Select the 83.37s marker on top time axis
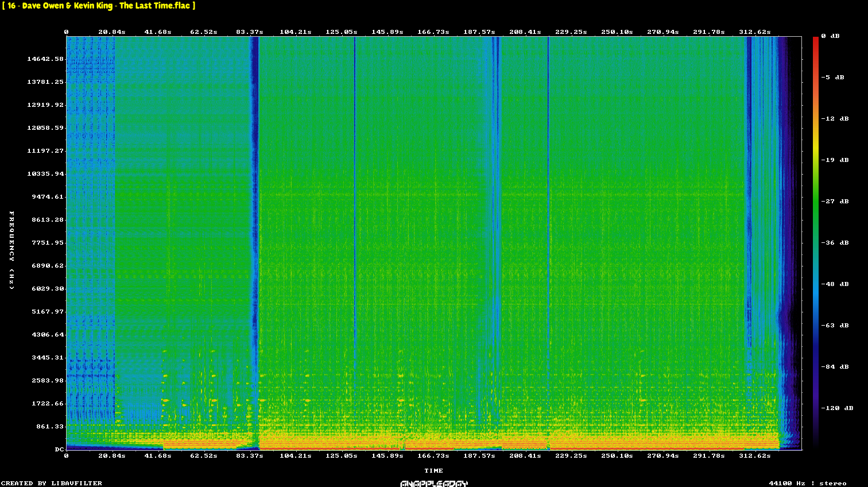 [x=250, y=32]
